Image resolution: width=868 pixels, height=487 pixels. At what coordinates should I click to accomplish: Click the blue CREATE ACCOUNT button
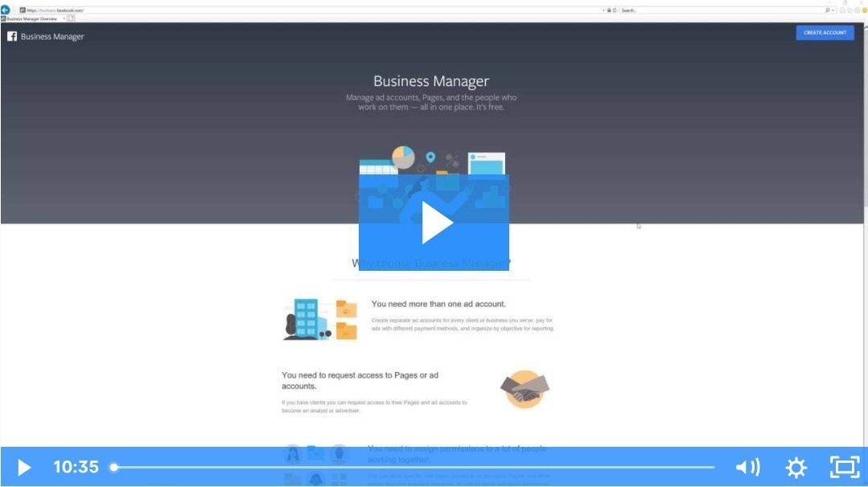(x=825, y=33)
